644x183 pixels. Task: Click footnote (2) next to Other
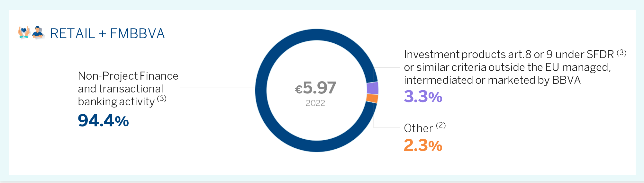click(441, 125)
